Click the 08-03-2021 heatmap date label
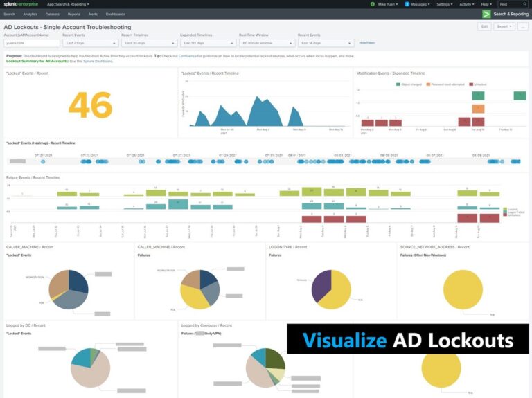This screenshot has width=532, height=398. click(x=343, y=155)
